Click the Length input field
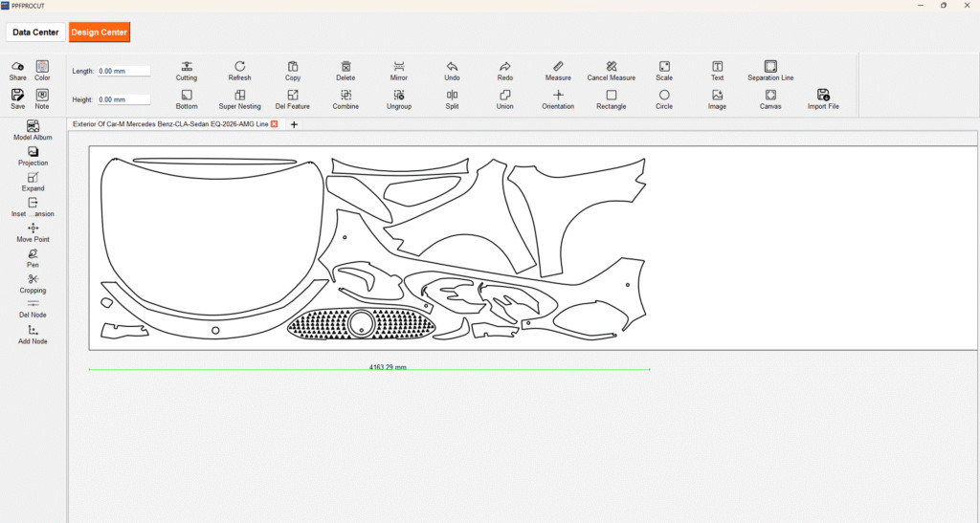Viewport: 980px width, 523px height. [124, 71]
